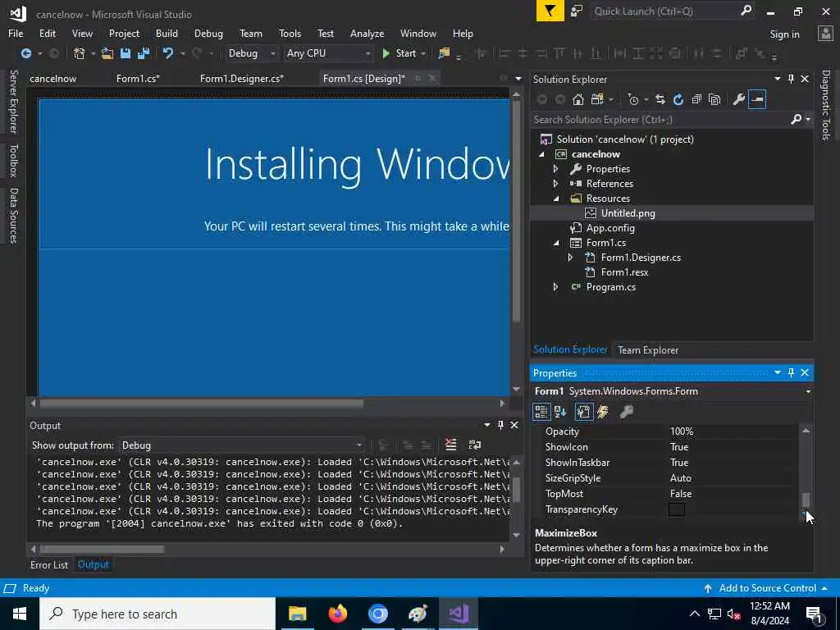This screenshot has height=630, width=840.
Task: Open the Any CPU platform dropdown
Action: pyautogui.click(x=328, y=53)
